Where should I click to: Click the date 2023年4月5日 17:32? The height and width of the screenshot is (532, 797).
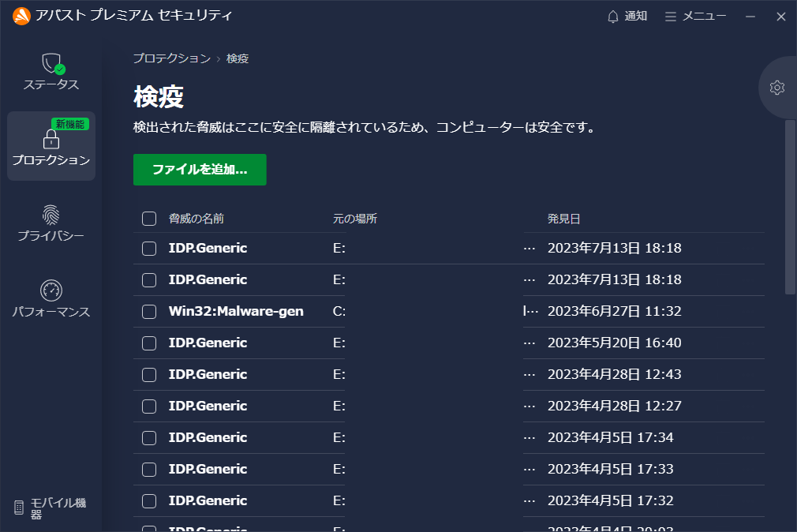(x=610, y=500)
